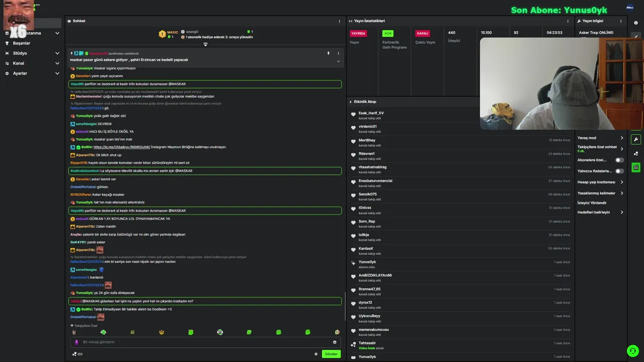Screen dimensions: 644x362
Task: Click the chat scrollbar thumb
Action: coord(345,306)
